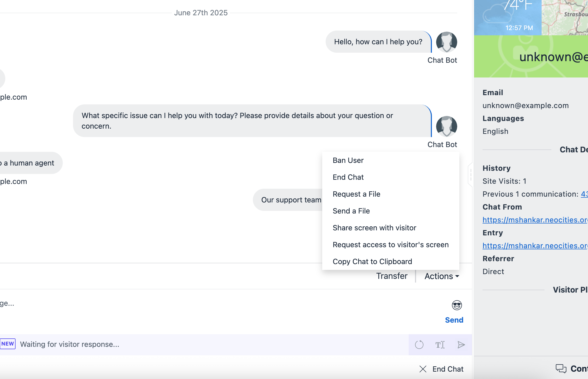Screen dimensions: 588x379
Task: Select Ban User from the Actions menu
Action: 348,160
